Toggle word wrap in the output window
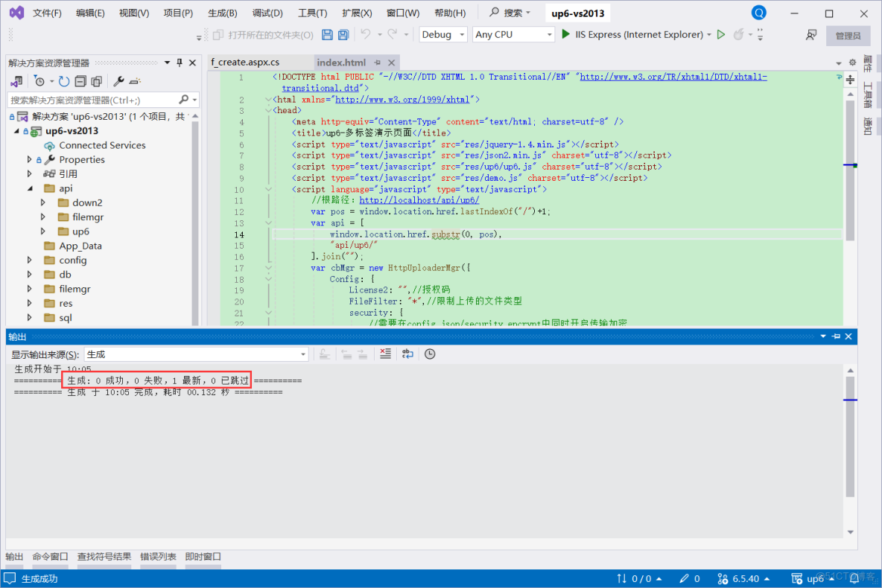The width and height of the screenshot is (882, 588). pos(407,354)
